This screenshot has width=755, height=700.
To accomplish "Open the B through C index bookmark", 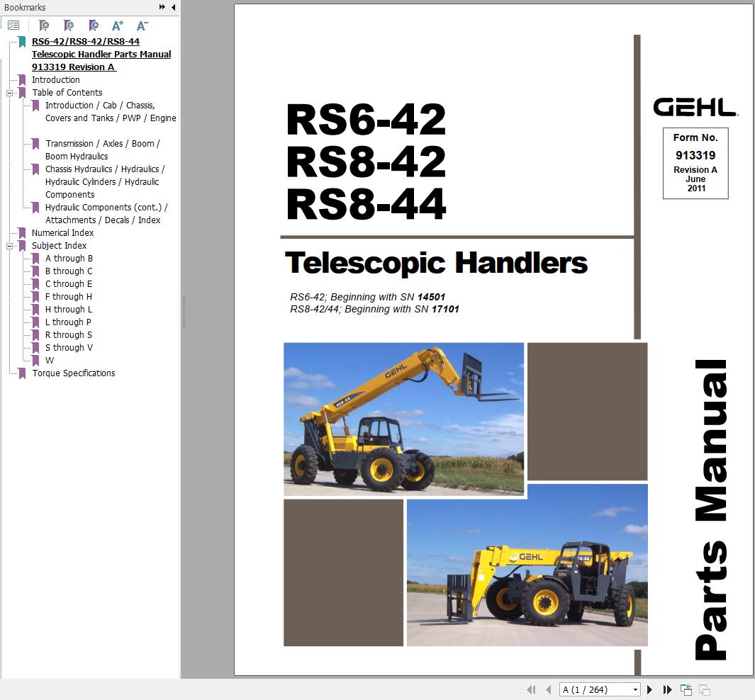I will [69, 271].
